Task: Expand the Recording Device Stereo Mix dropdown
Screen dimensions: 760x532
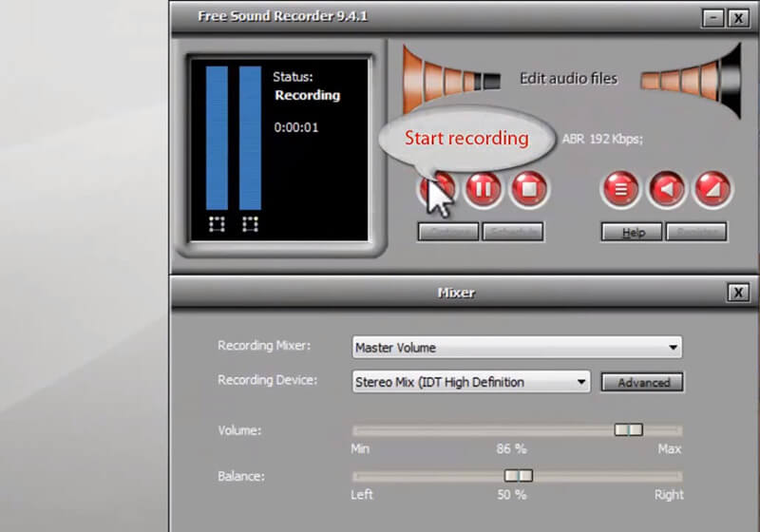Action: coord(471,382)
